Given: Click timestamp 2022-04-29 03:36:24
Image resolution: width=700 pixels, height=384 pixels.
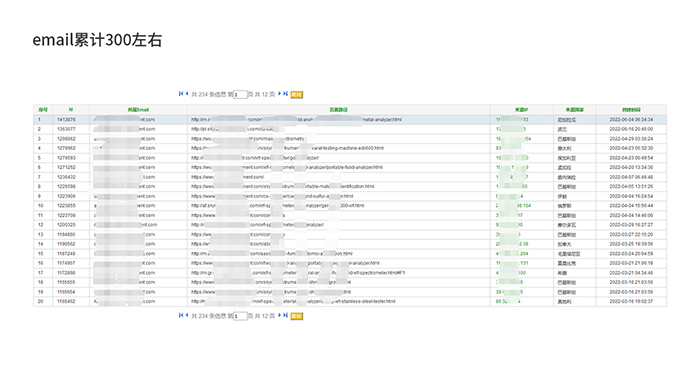Looking at the screenshot, I should (631, 139).
